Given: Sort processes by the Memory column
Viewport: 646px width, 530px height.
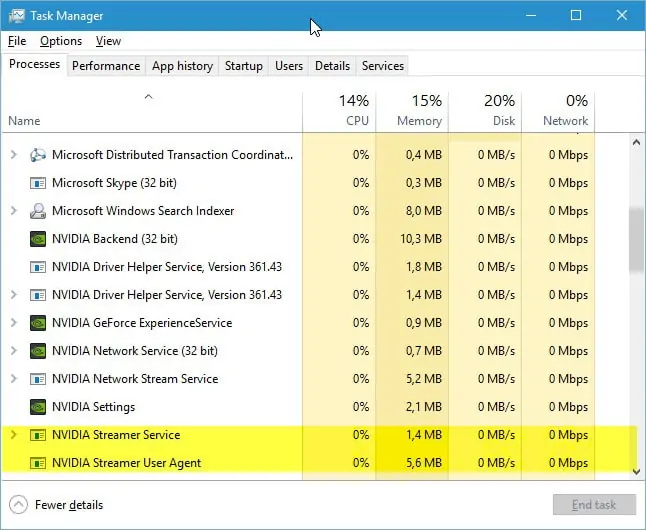Looking at the screenshot, I should pyautogui.click(x=412, y=112).
